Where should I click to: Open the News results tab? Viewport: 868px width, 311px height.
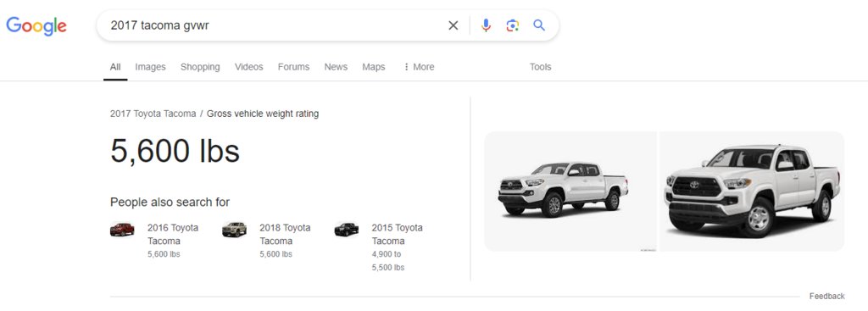pos(336,67)
